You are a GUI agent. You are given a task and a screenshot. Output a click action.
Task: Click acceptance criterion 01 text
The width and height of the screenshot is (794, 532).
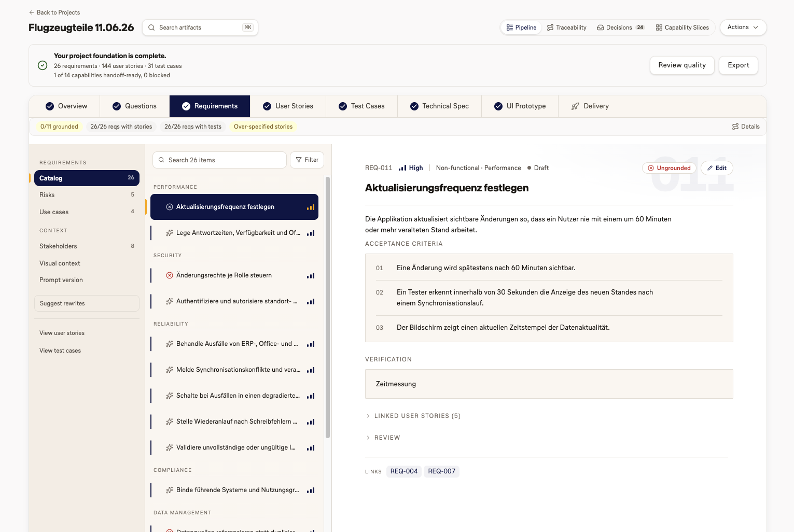point(486,268)
